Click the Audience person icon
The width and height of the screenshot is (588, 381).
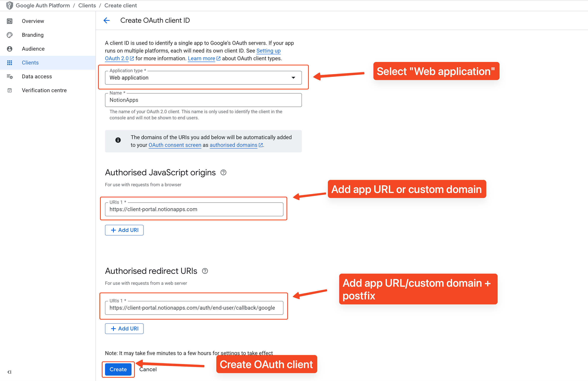[10, 49]
